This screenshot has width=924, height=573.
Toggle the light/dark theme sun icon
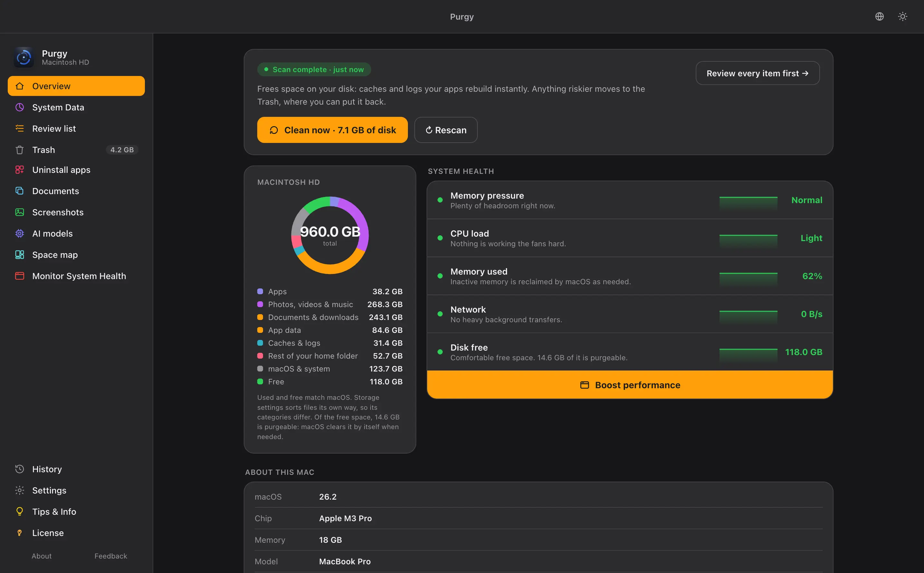pos(902,16)
